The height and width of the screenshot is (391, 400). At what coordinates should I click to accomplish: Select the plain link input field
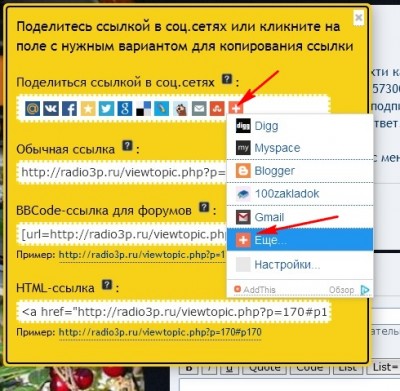coord(123,172)
